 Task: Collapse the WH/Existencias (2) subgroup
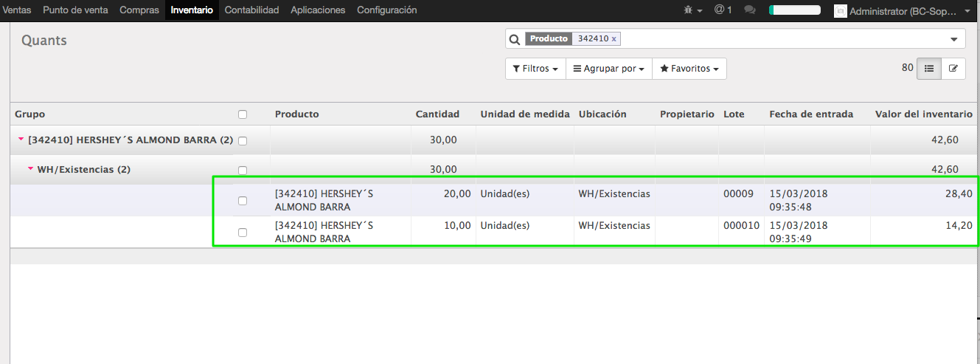click(30, 169)
